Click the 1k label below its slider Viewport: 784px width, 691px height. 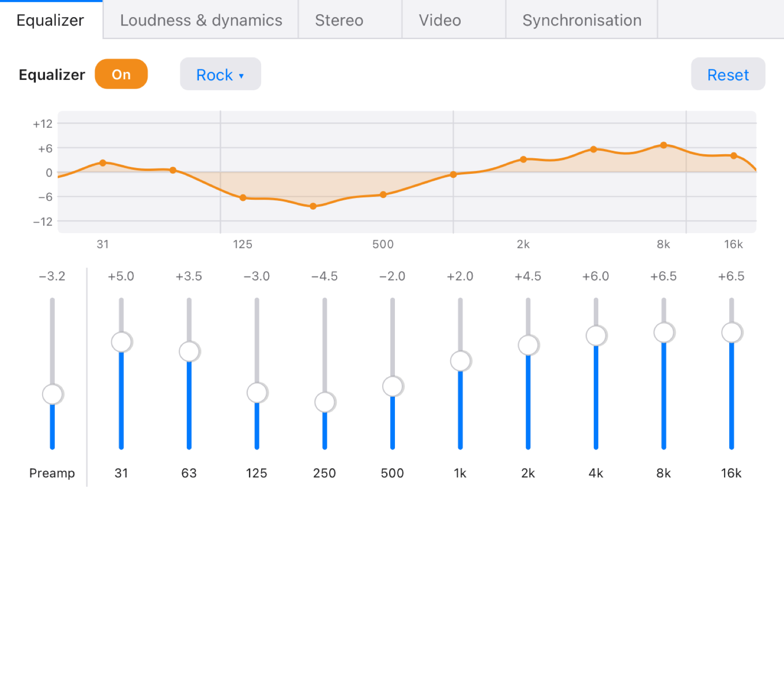click(460, 473)
